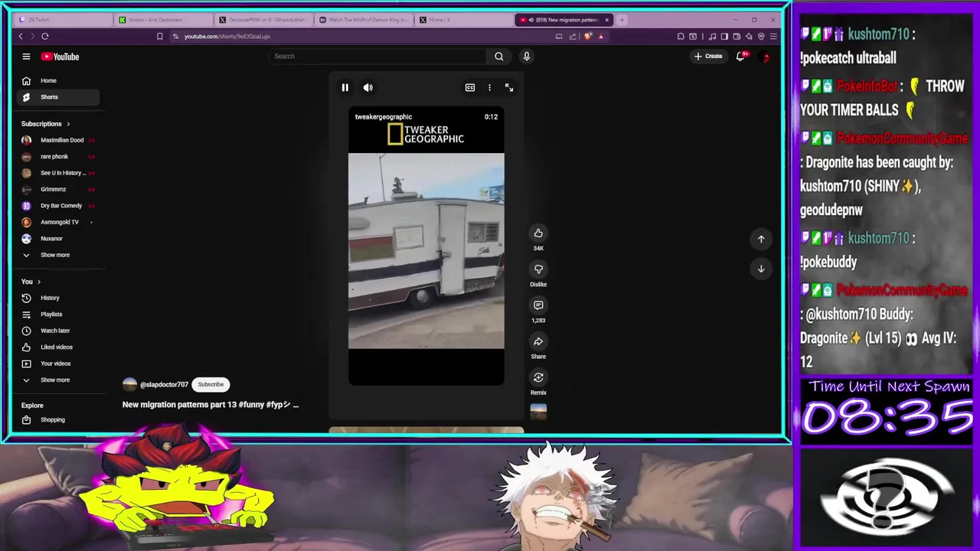Open the YouTube guide hamburger menu
The image size is (980, 551).
(x=26, y=56)
